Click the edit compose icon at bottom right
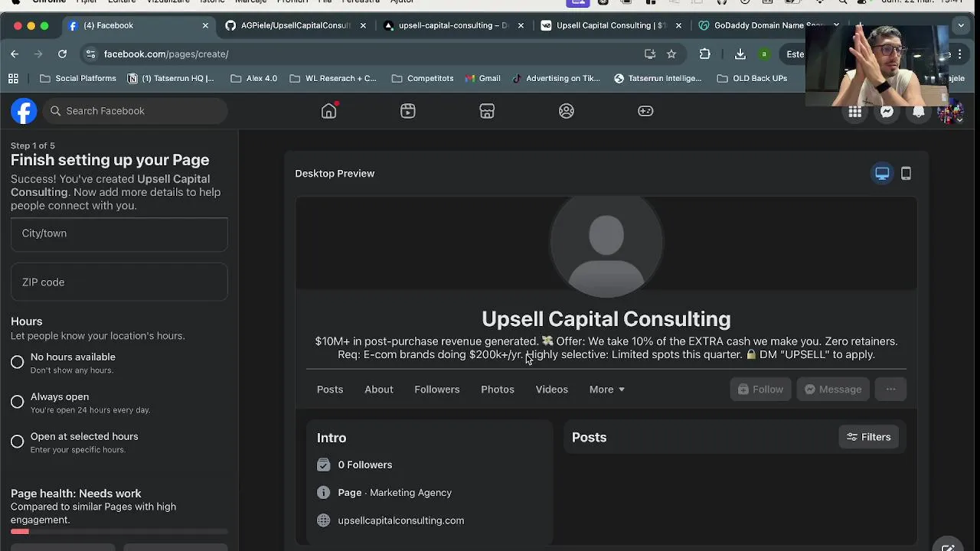 (x=948, y=546)
